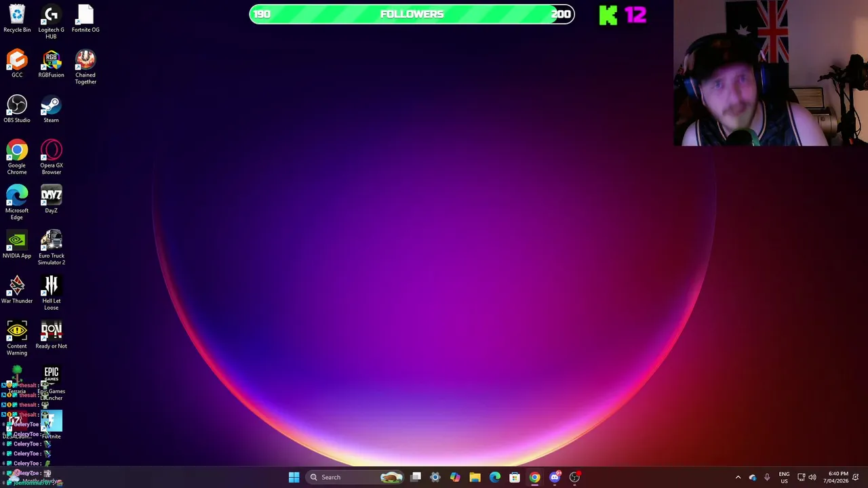Open File Explorer on the taskbar
The width and height of the screenshot is (868, 488).
pos(475,477)
